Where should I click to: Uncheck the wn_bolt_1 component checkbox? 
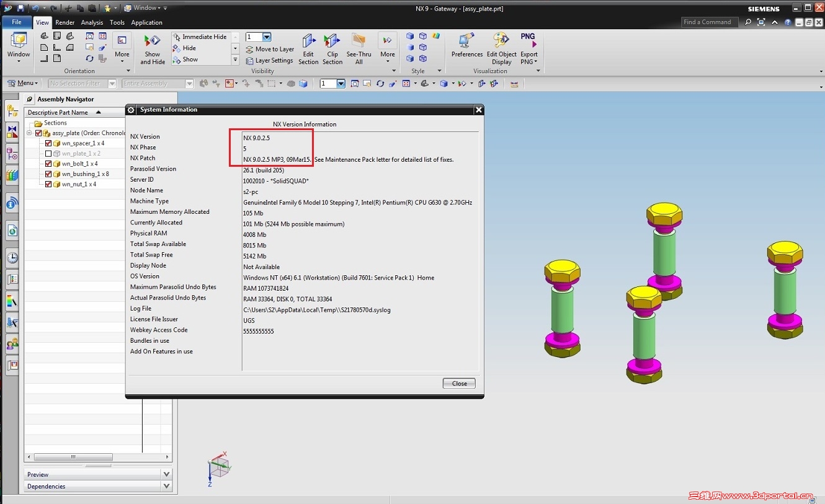[x=48, y=164]
